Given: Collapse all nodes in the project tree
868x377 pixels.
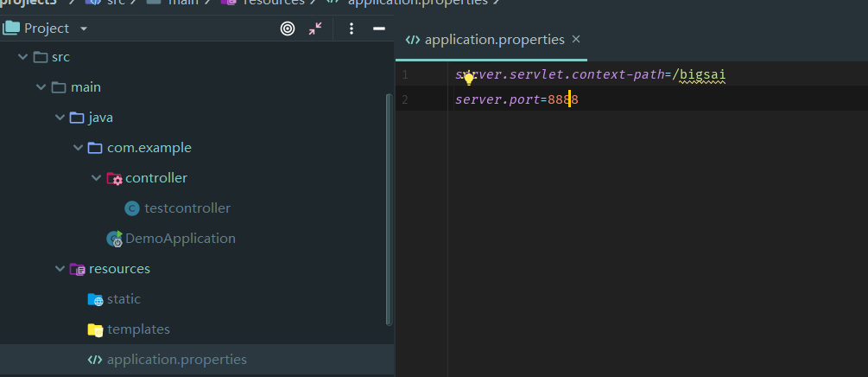Looking at the screenshot, I should click(x=315, y=29).
